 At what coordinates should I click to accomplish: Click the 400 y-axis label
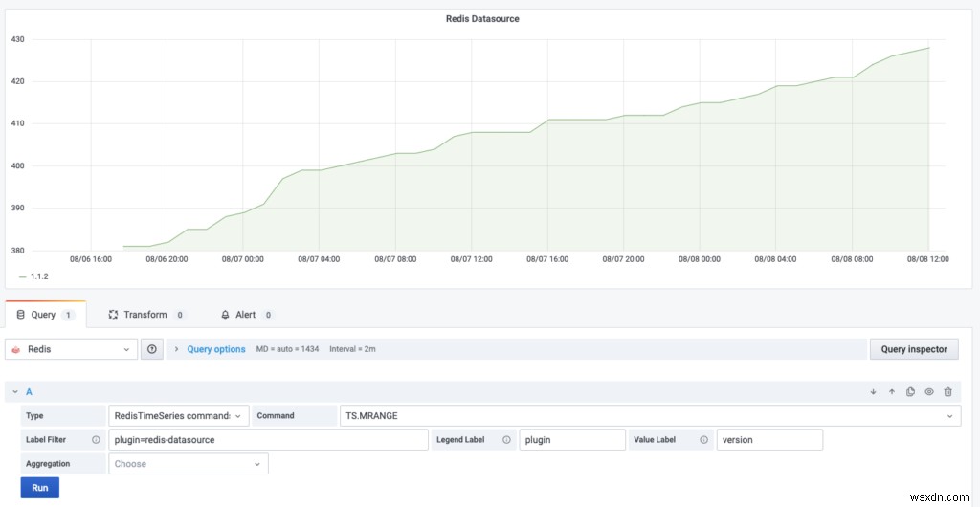pos(17,166)
